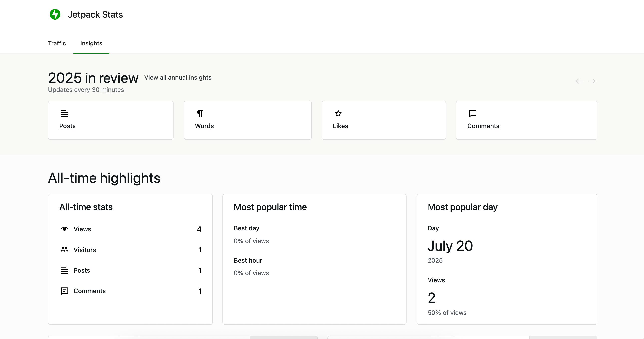Click the Visitors people icon
The height and width of the screenshot is (339, 644).
[64, 250]
